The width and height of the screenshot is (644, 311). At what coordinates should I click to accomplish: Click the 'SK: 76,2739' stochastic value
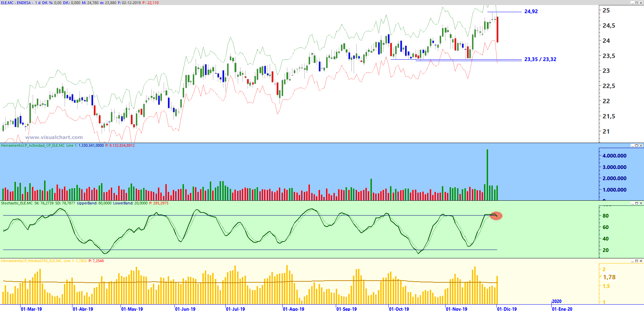tap(44, 203)
